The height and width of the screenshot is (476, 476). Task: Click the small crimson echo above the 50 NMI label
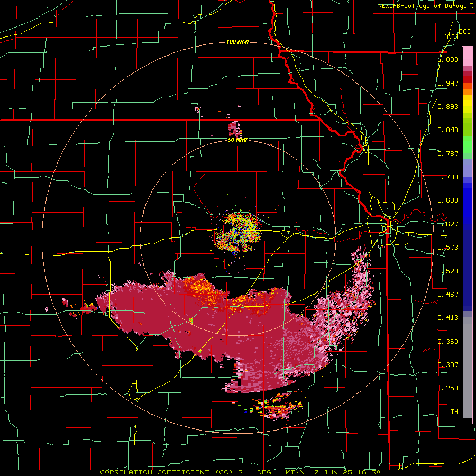(235, 129)
